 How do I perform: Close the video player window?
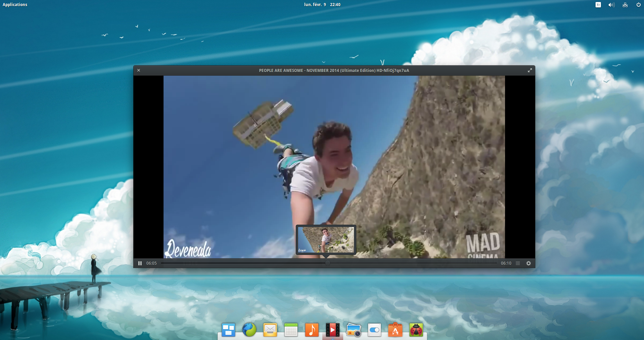pyautogui.click(x=139, y=70)
